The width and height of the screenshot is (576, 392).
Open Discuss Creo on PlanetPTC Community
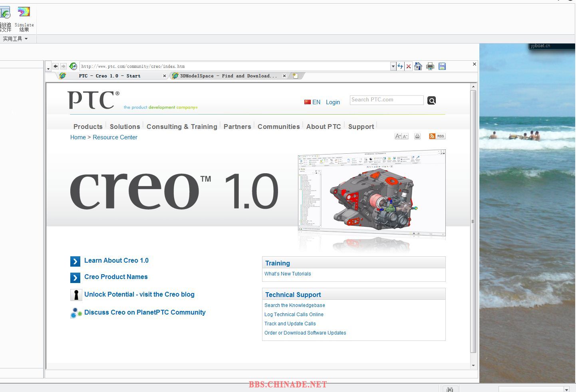145,313
